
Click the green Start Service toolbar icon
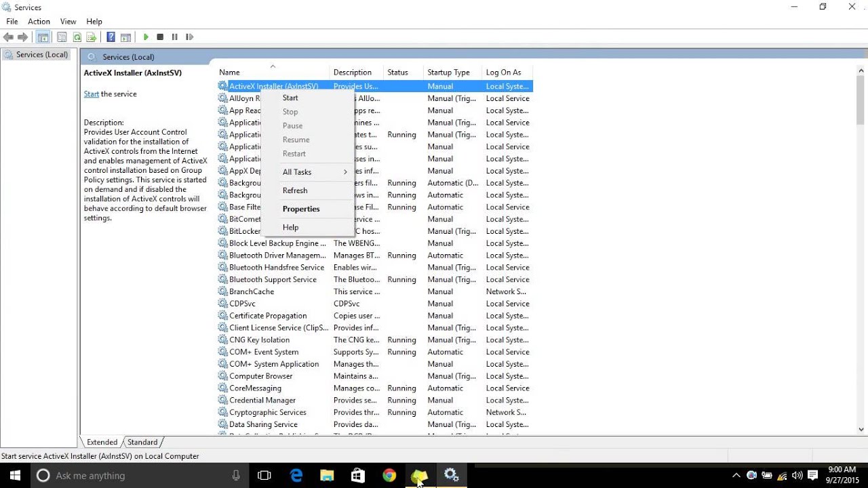(x=145, y=37)
